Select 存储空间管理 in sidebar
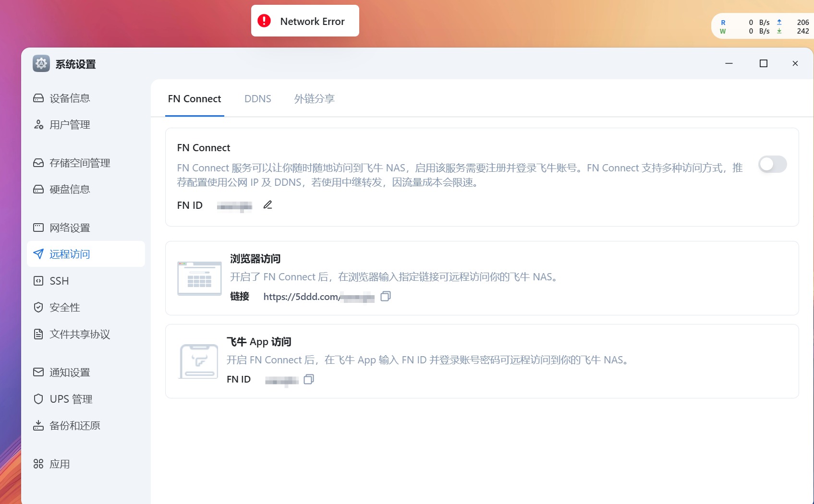 79,163
